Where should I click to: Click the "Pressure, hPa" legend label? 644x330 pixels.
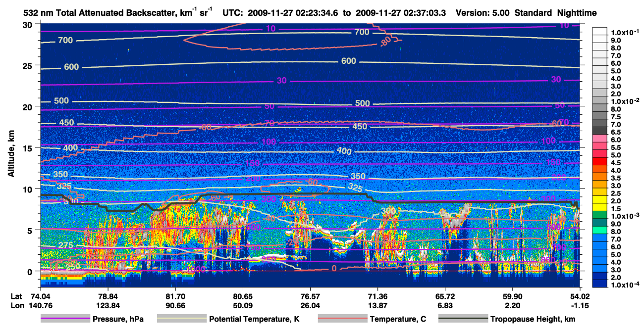119,320
